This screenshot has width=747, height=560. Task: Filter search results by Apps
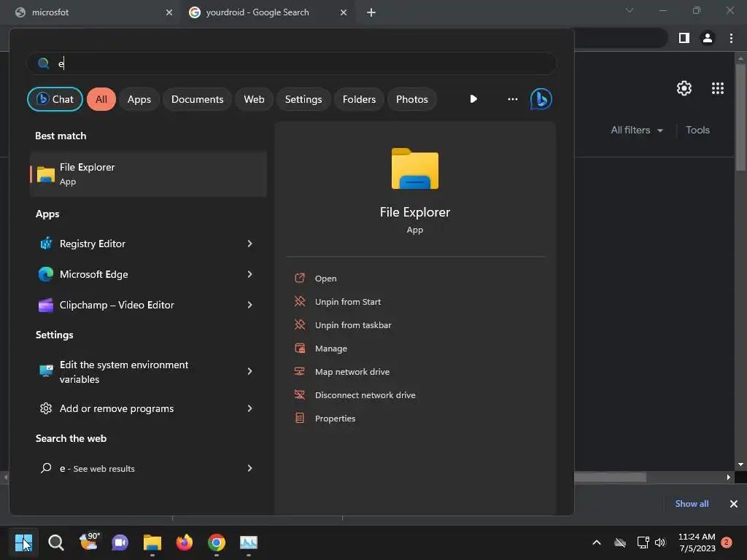pyautogui.click(x=139, y=99)
